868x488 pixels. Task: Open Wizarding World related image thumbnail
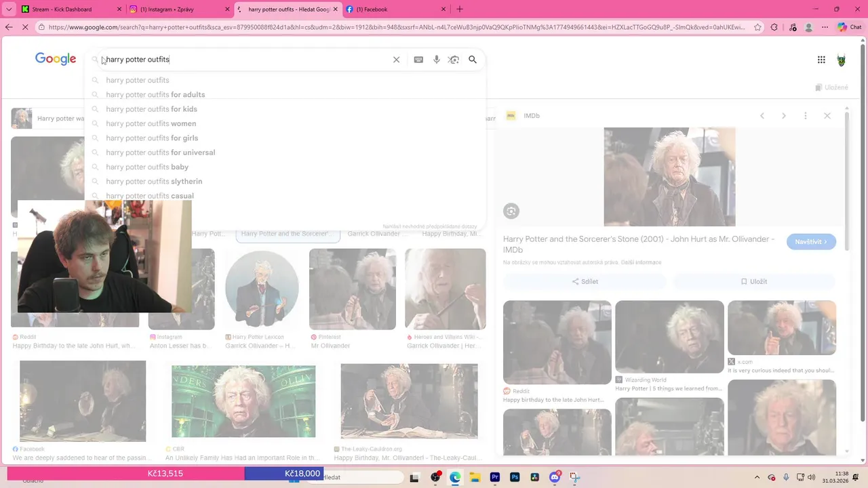click(x=669, y=337)
